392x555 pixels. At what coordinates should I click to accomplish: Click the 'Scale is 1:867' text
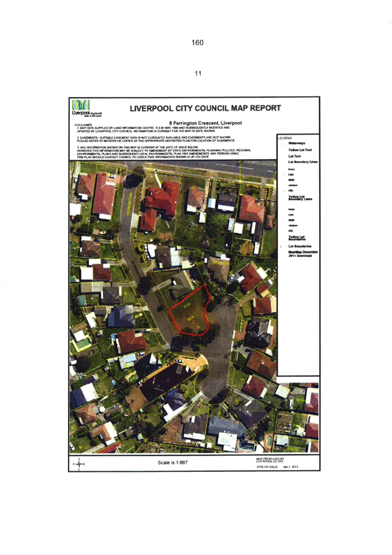click(x=173, y=463)
